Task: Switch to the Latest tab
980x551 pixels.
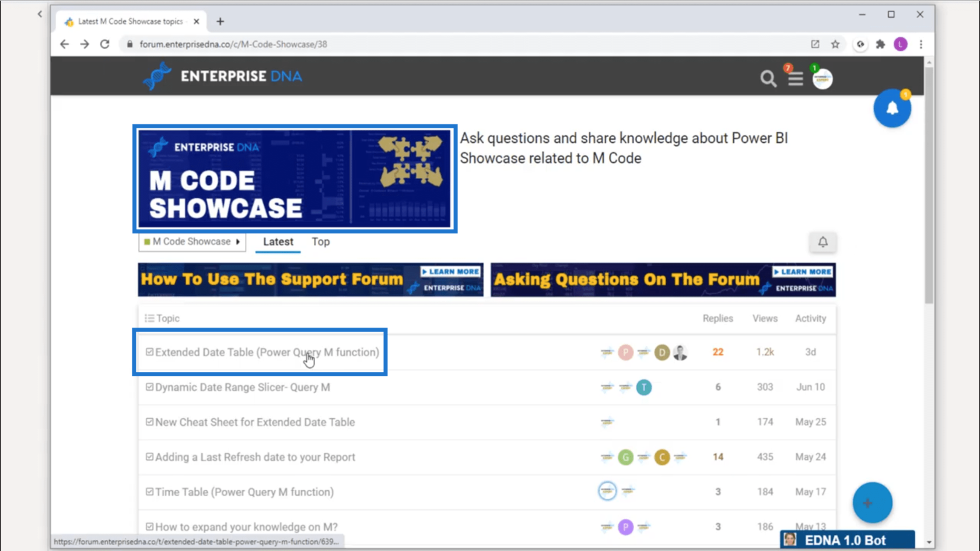Action: (278, 242)
